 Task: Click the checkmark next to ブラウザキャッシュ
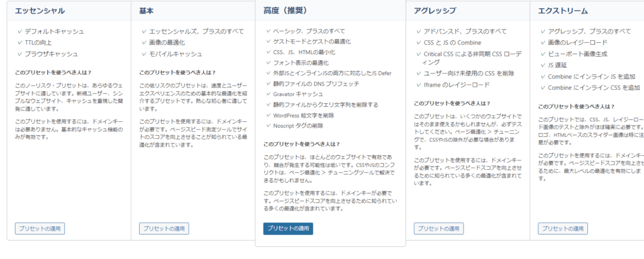(x=19, y=54)
